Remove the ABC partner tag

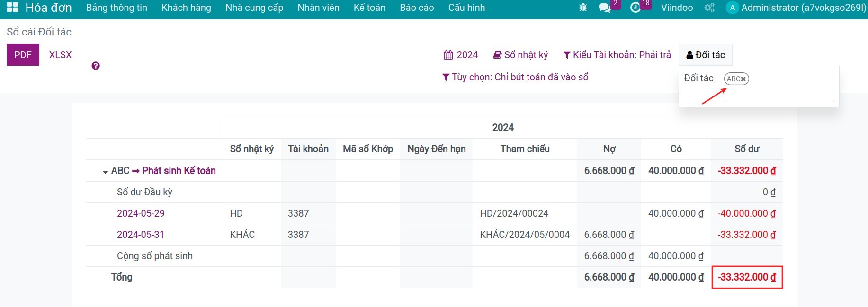pos(743,79)
